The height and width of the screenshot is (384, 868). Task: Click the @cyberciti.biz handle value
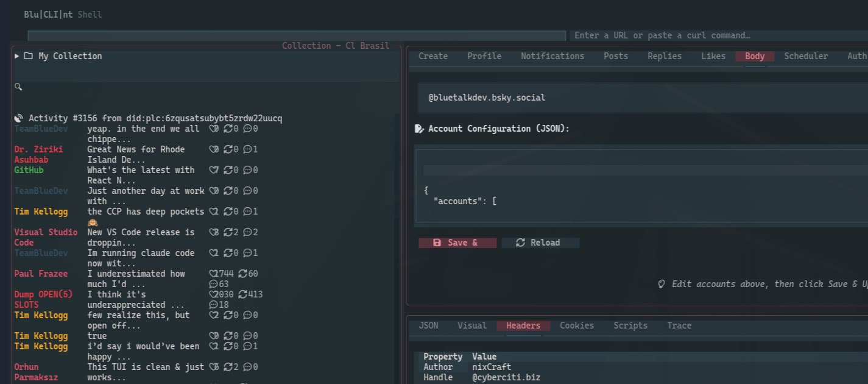pyautogui.click(x=506, y=377)
